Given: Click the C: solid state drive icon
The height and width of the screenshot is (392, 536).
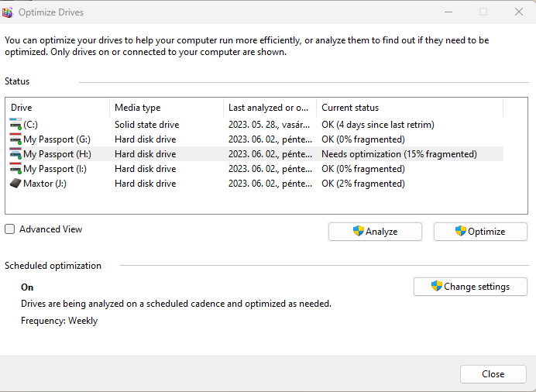Looking at the screenshot, I should coord(15,125).
